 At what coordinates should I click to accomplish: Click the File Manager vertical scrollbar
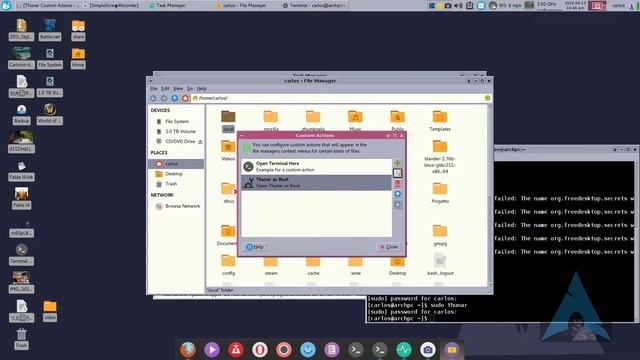click(x=490, y=195)
